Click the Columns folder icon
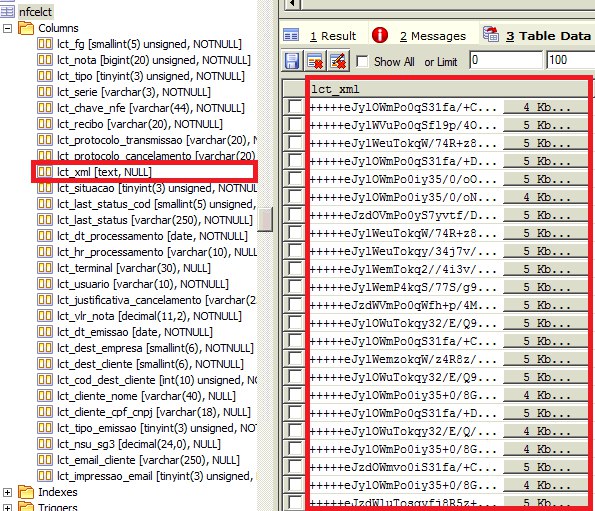 pyautogui.click(x=26, y=28)
